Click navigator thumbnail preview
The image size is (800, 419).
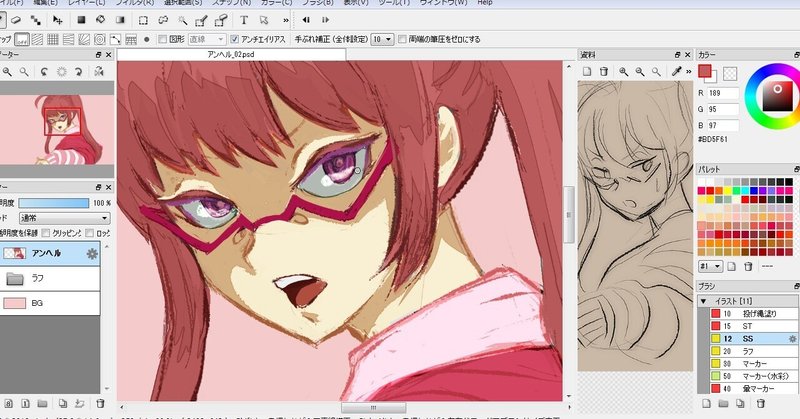coord(57,129)
